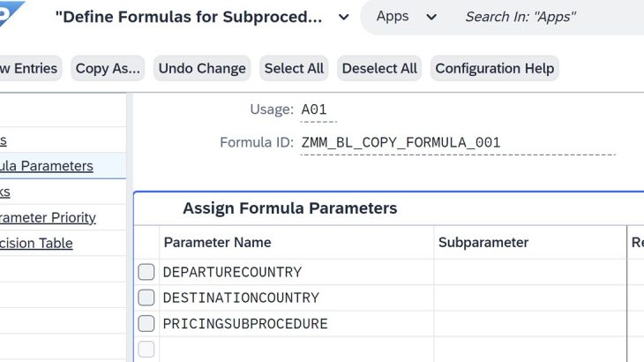Expand the page title dropdown chevron
Image resolution: width=644 pixels, height=362 pixels.
coord(344,17)
